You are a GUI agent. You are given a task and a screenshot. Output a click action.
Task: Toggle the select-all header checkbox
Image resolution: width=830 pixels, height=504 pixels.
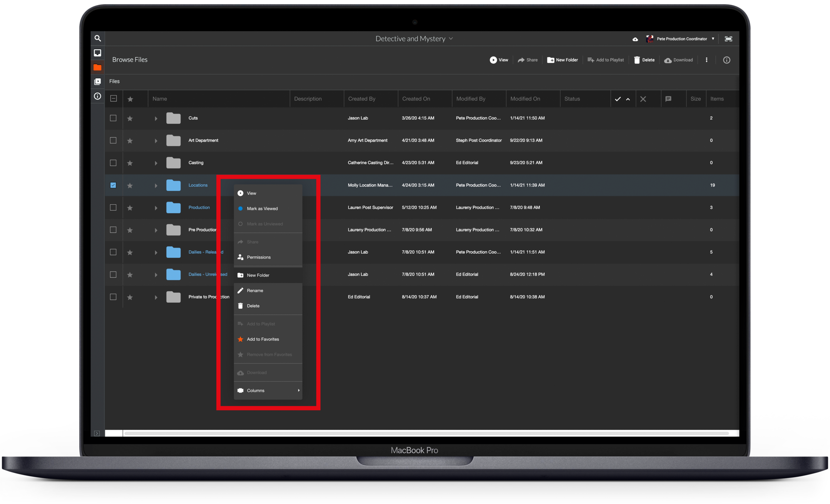114,98
